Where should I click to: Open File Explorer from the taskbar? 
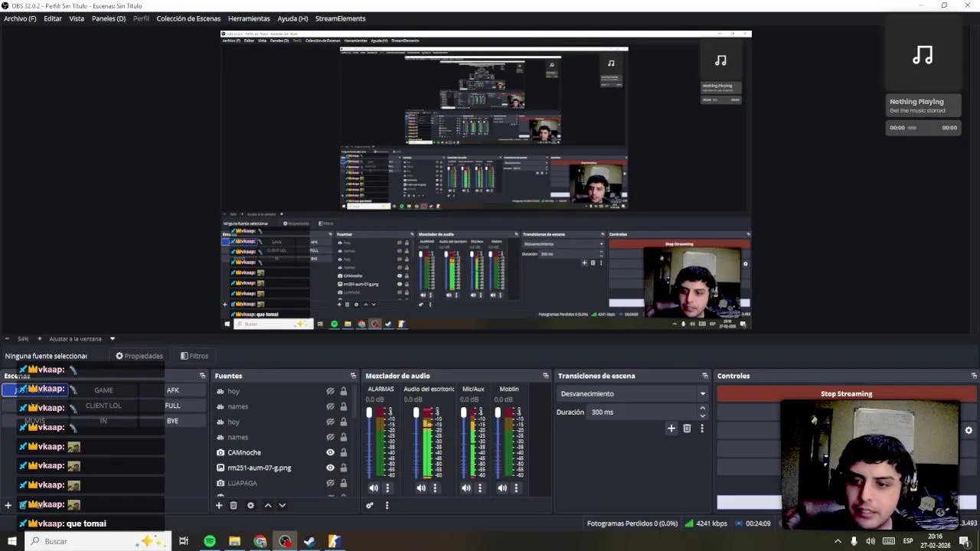(x=235, y=541)
